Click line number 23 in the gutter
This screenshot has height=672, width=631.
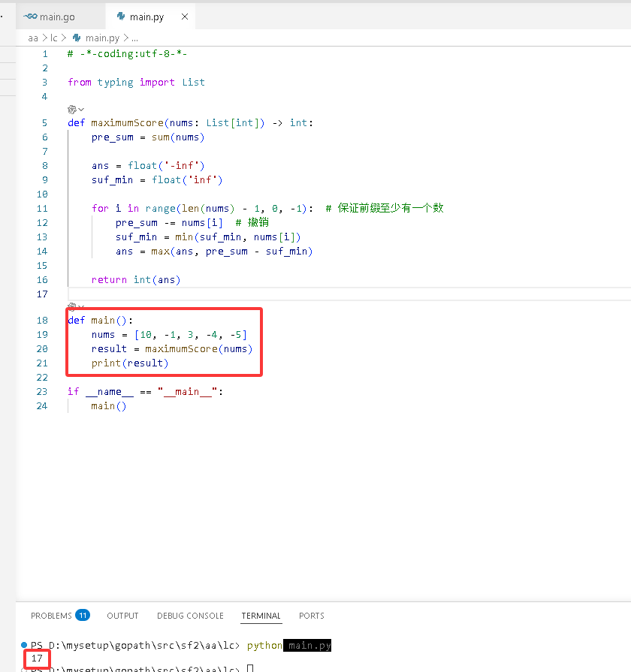[x=42, y=392]
